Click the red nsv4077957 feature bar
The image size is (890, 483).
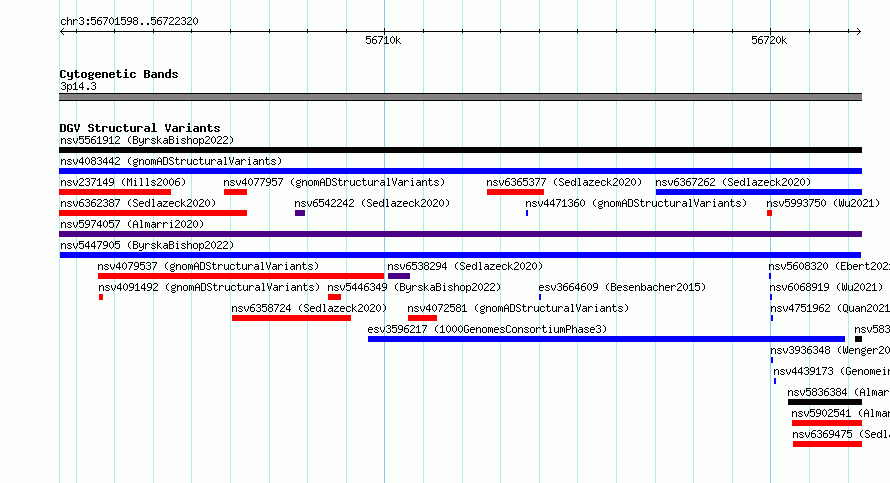236,192
